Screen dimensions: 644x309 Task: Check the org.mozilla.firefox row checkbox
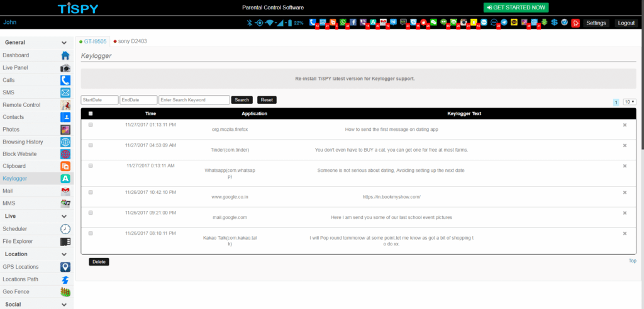(x=91, y=125)
